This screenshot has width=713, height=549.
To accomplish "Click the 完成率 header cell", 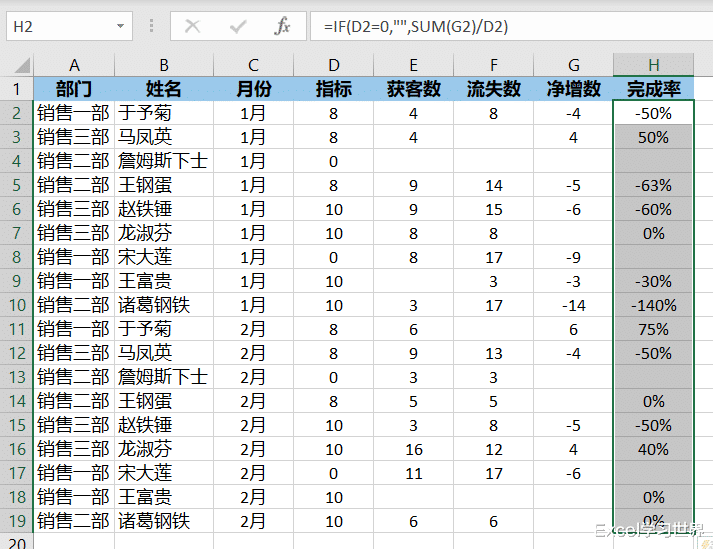I will click(x=653, y=89).
